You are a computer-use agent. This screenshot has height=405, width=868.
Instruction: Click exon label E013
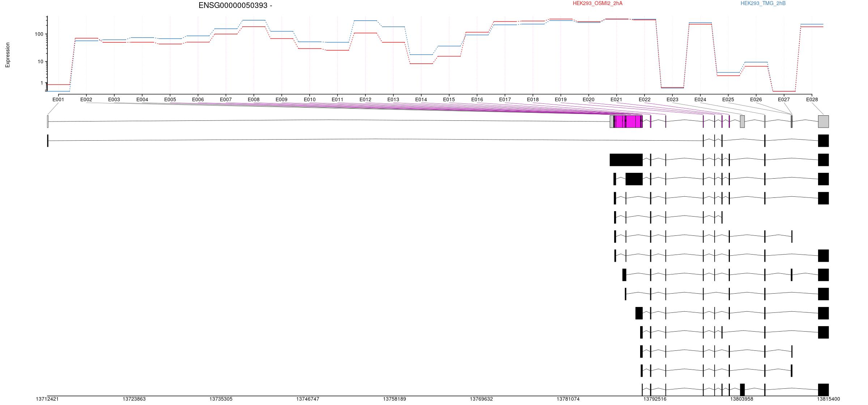tap(393, 99)
